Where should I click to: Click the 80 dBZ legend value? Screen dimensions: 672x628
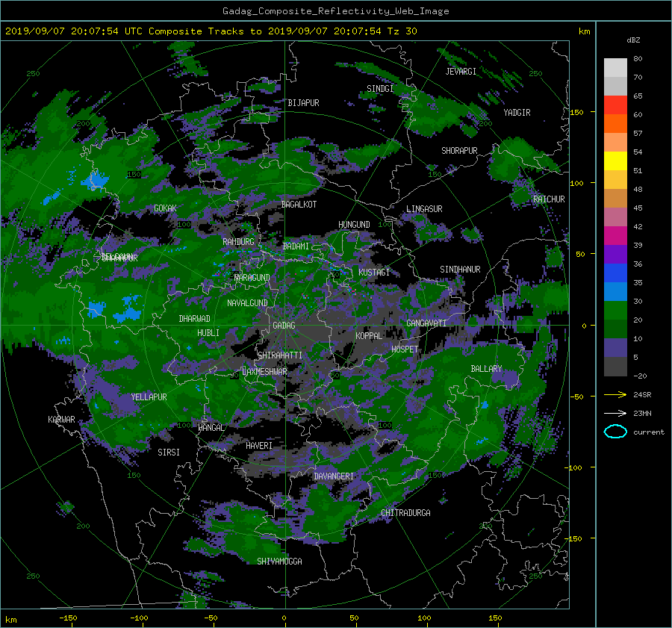click(x=638, y=59)
